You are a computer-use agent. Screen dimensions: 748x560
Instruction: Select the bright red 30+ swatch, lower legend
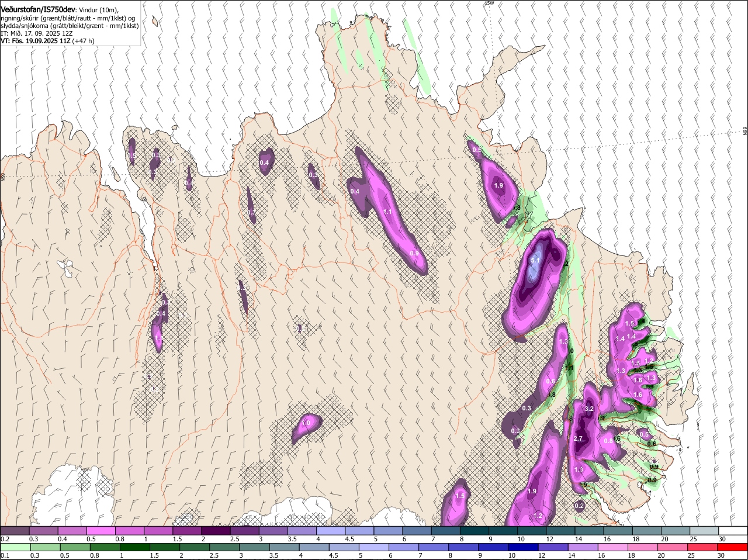tap(733, 547)
